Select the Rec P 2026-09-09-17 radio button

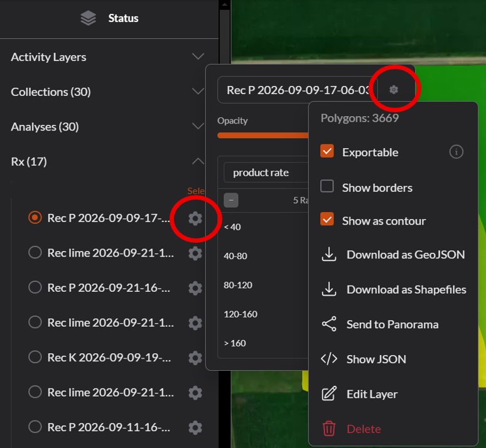click(x=35, y=218)
